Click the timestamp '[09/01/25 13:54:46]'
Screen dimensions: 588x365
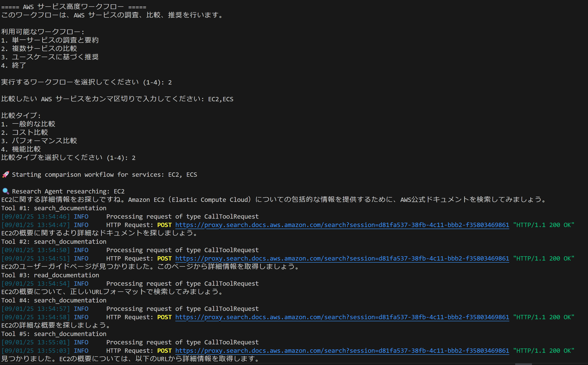(x=36, y=217)
